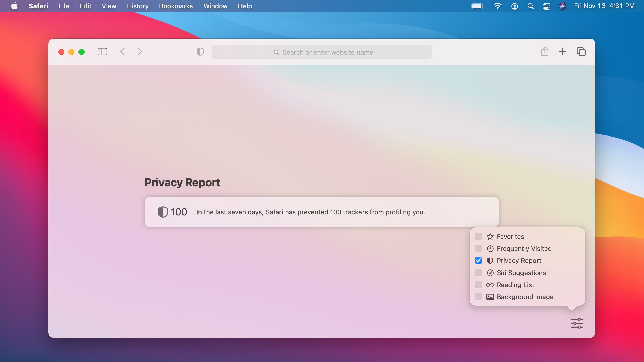This screenshot has width=644, height=362.
Task: Click the Reading List label
Action: [515, 285]
